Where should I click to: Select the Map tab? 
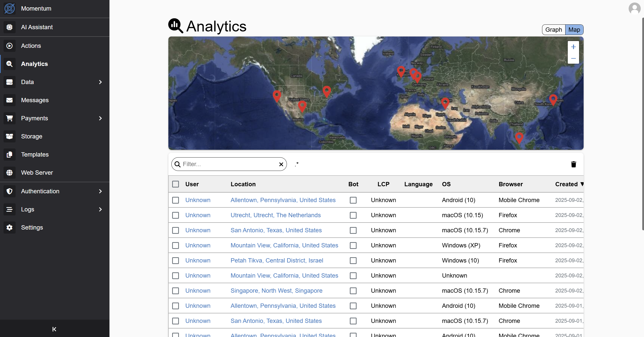click(x=574, y=29)
